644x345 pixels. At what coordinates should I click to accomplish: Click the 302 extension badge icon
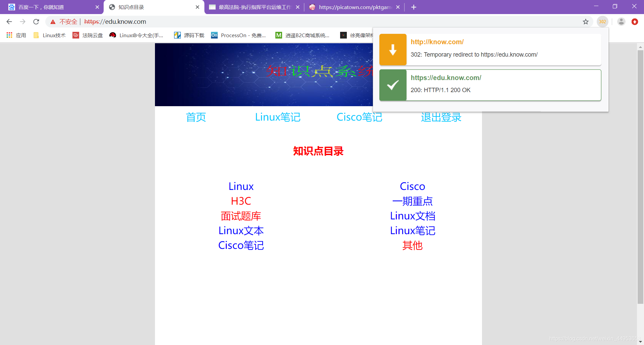602,21
